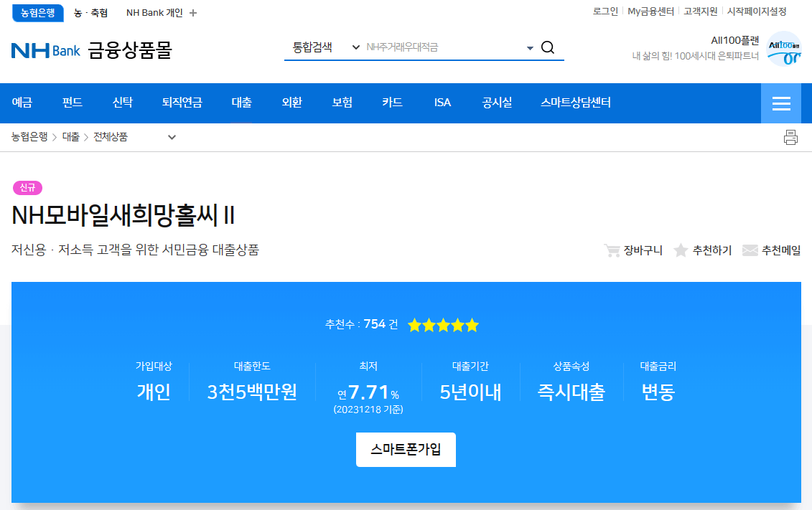Click the search magnifier icon

[x=548, y=47]
